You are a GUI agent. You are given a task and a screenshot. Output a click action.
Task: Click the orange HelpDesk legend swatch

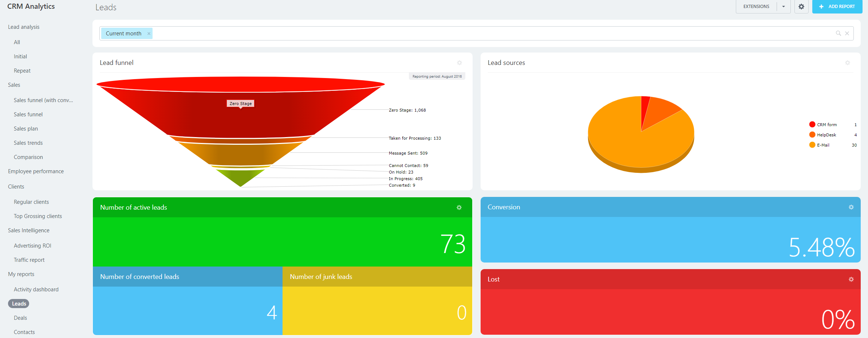pyautogui.click(x=812, y=135)
